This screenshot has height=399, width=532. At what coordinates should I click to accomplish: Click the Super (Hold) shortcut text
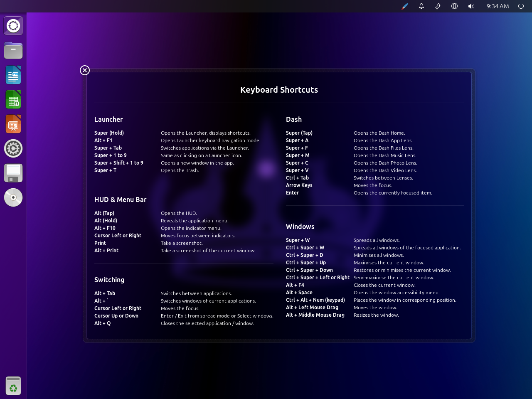(x=109, y=133)
